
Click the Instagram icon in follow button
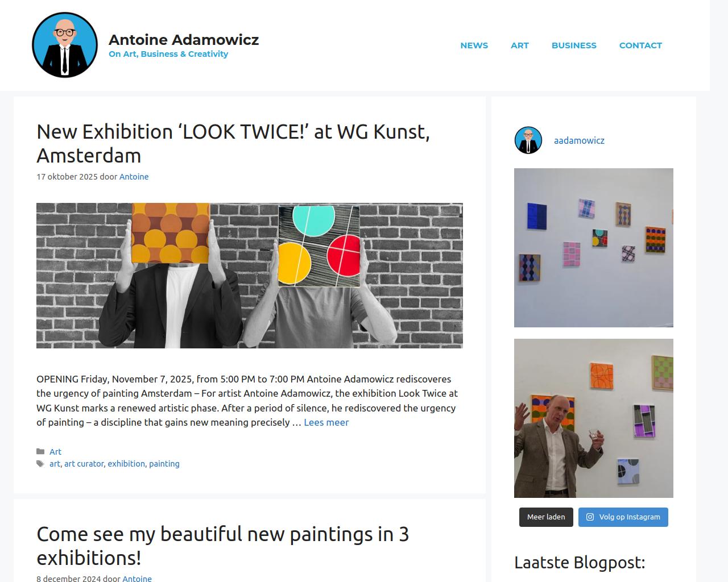(x=590, y=517)
